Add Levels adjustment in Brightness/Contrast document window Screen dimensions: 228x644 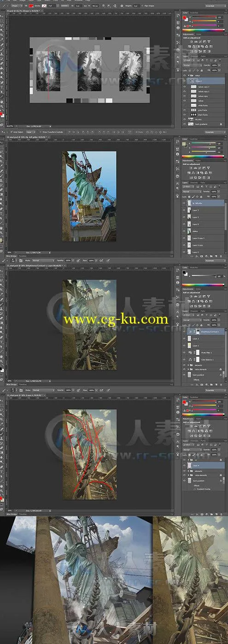pos(195,296)
